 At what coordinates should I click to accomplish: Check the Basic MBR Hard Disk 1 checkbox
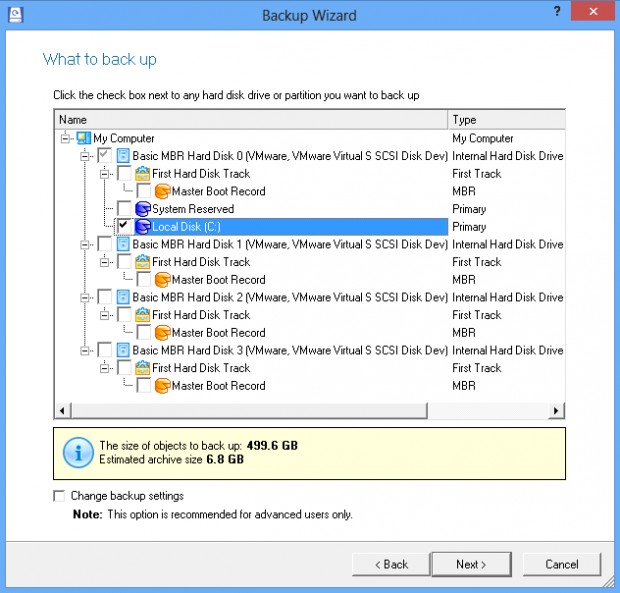click(104, 244)
